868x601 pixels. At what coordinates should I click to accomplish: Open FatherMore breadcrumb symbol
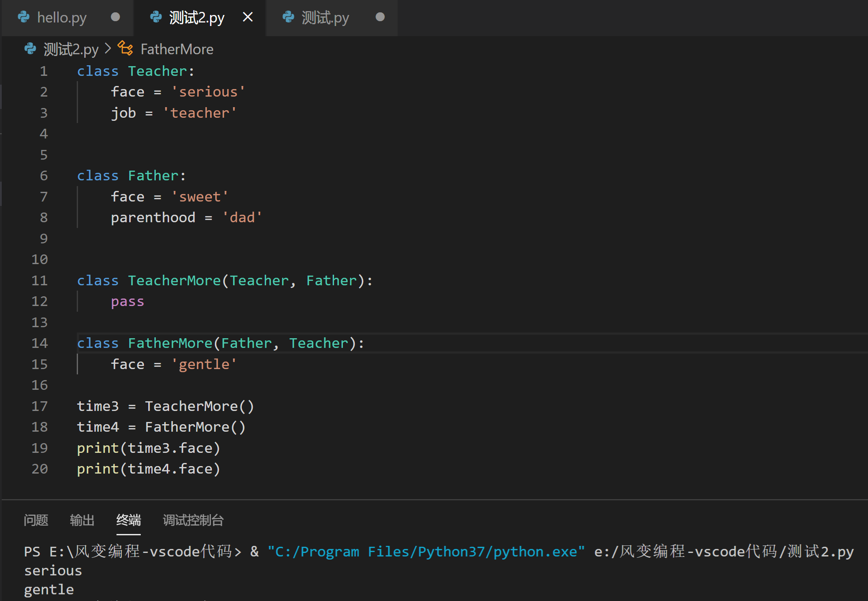tap(177, 49)
